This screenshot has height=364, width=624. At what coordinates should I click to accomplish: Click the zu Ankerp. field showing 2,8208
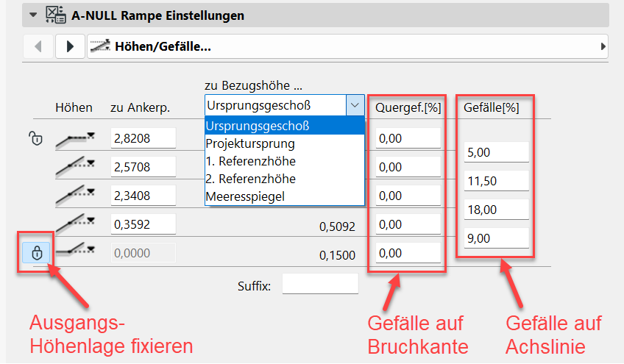(x=143, y=138)
